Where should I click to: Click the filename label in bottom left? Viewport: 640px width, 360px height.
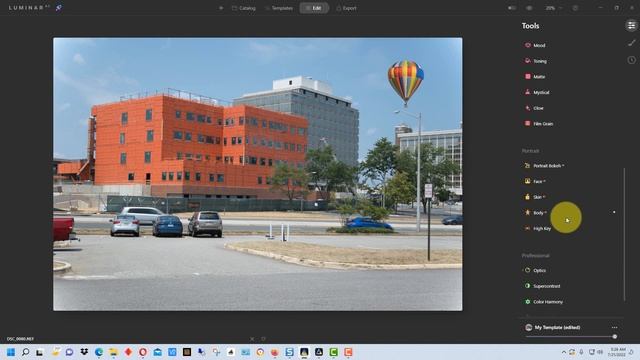(x=20, y=339)
